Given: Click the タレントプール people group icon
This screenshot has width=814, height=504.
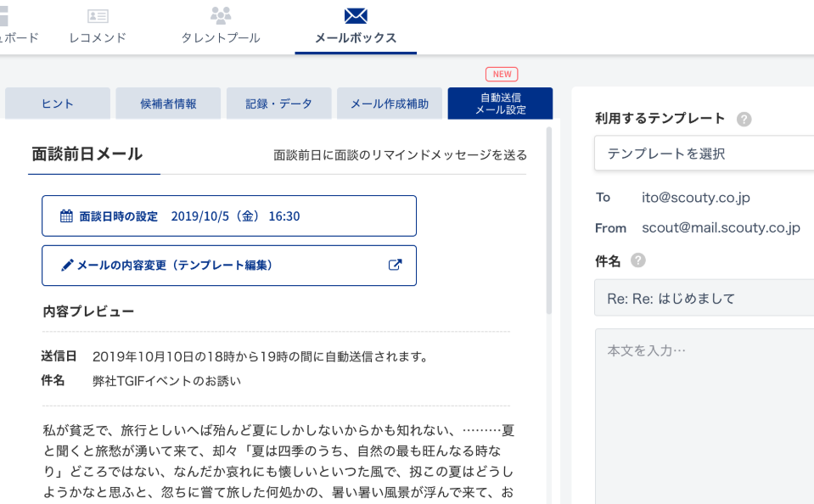Looking at the screenshot, I should [221, 15].
